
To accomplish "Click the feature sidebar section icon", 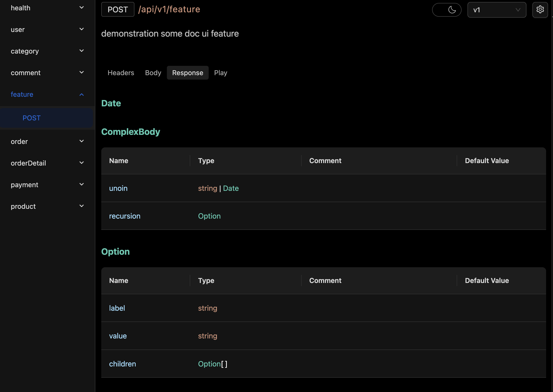I will click(x=82, y=94).
